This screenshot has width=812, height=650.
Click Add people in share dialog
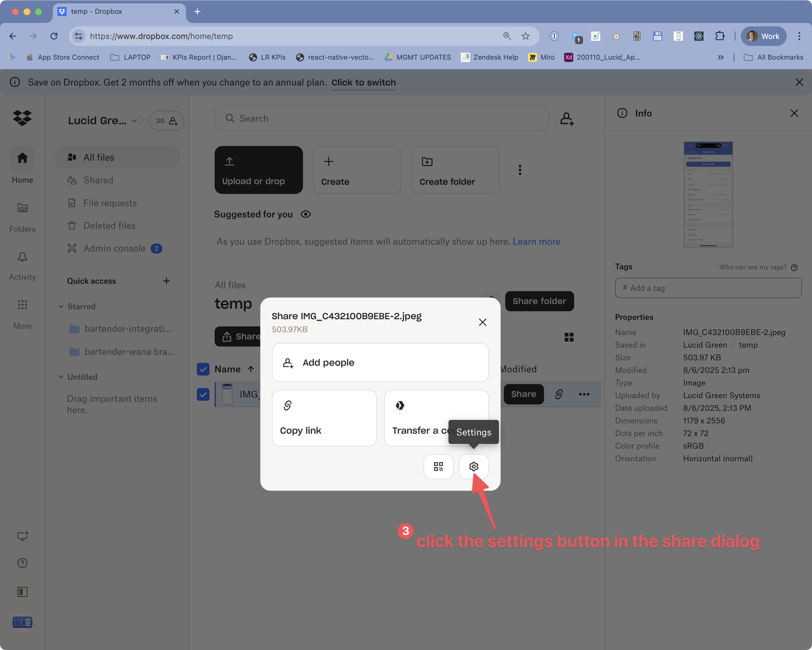tap(380, 362)
